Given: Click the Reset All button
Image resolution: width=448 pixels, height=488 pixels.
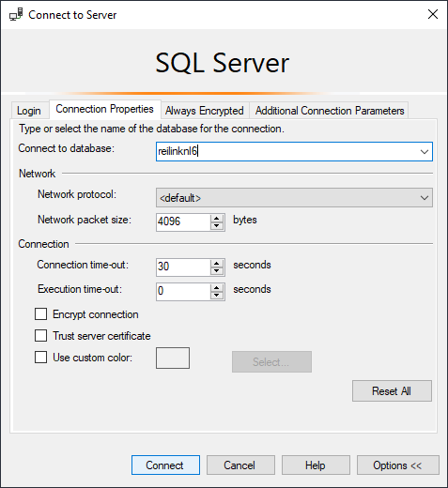Looking at the screenshot, I should (392, 391).
